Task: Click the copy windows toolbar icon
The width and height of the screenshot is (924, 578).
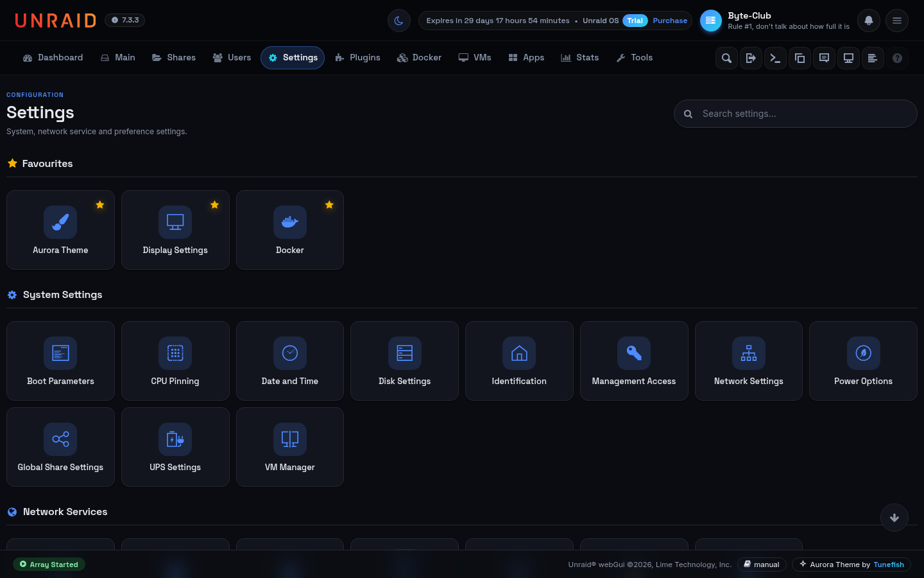Action: click(800, 58)
